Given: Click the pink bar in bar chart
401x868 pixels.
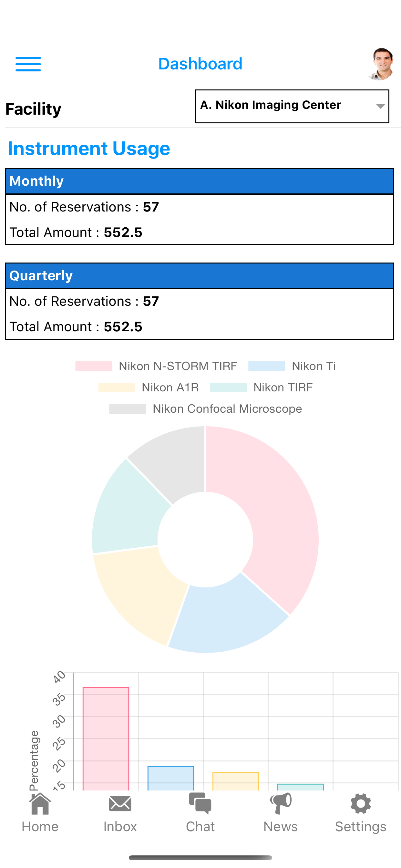Looking at the screenshot, I should (x=106, y=739).
